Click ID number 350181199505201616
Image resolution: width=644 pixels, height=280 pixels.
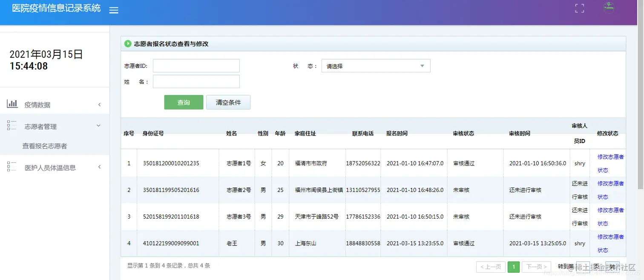(171, 190)
